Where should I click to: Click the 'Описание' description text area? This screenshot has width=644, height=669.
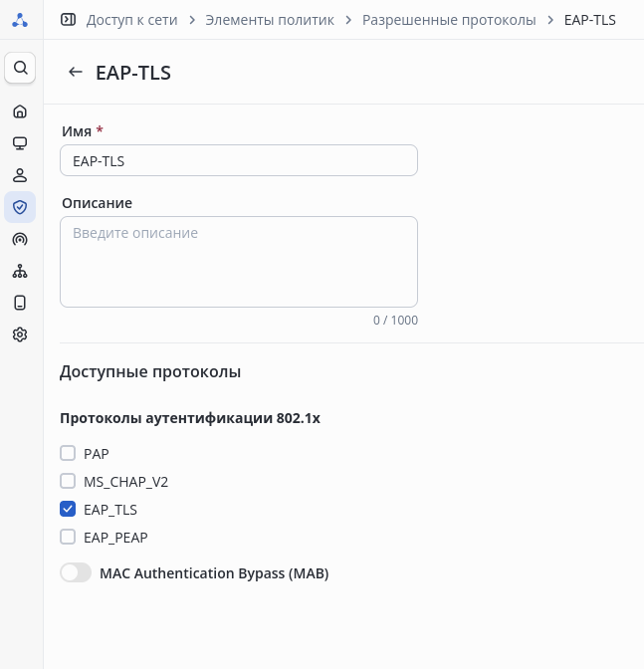(x=239, y=261)
